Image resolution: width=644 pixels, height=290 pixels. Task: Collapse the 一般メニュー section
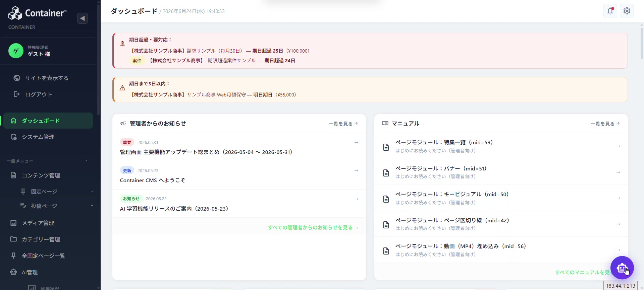[x=87, y=161]
